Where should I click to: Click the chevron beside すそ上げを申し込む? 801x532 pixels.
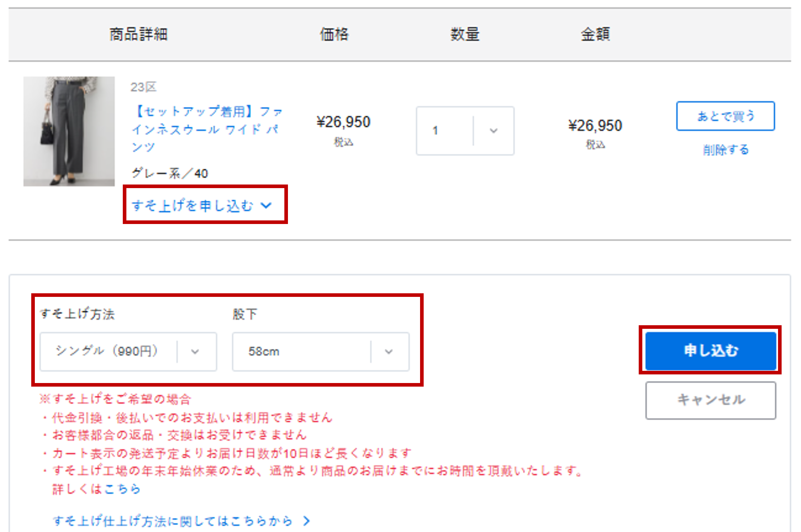pos(266,205)
